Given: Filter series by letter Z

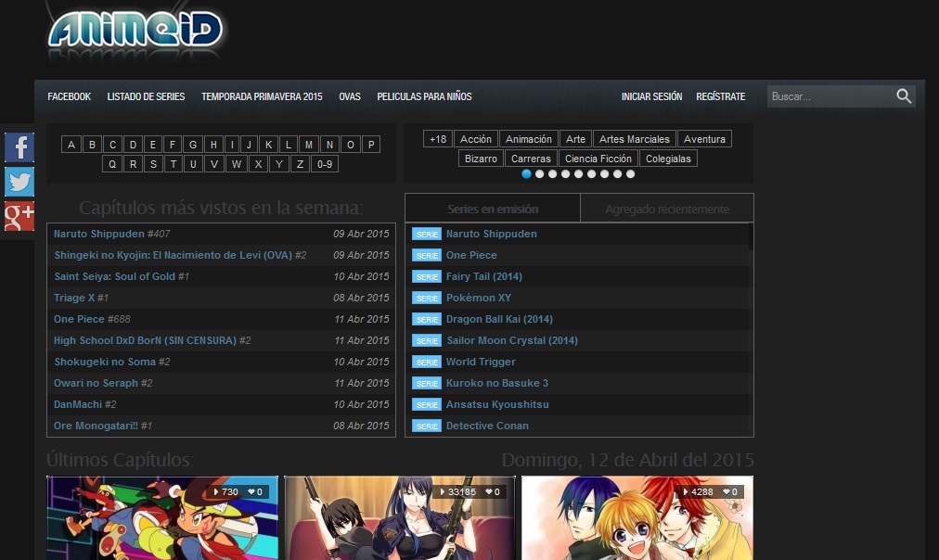Looking at the screenshot, I should tap(299, 164).
